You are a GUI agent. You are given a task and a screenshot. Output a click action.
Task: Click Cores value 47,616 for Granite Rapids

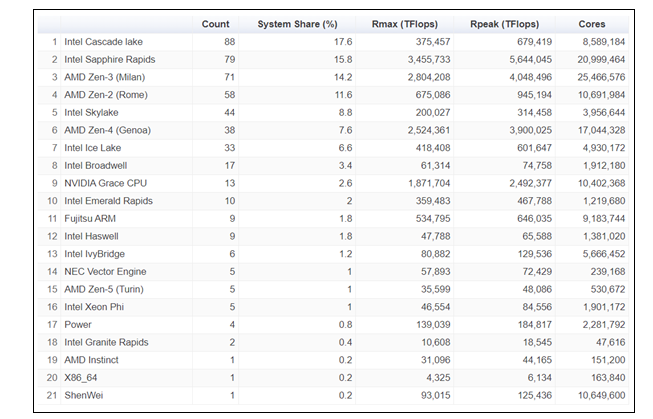pyautogui.click(x=610, y=342)
